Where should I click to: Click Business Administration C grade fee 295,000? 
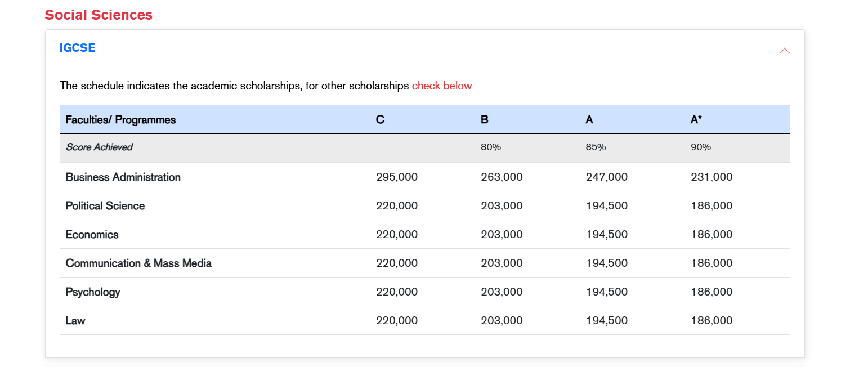(x=397, y=177)
